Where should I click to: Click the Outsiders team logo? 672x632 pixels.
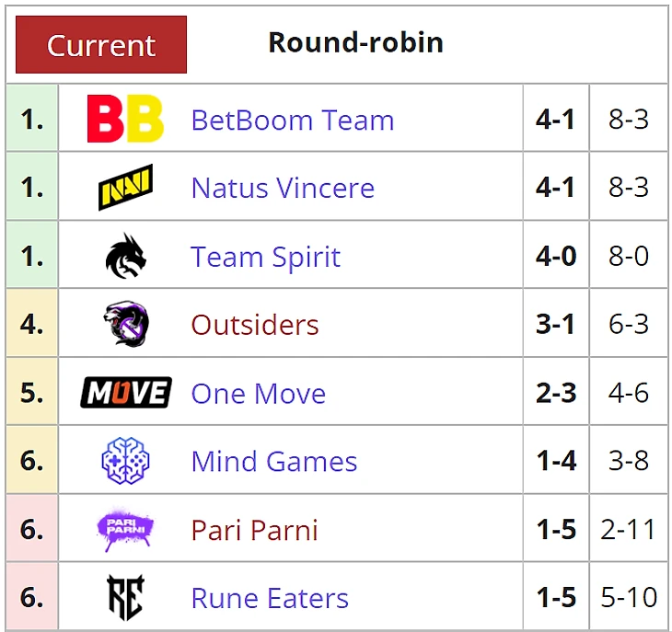click(125, 324)
